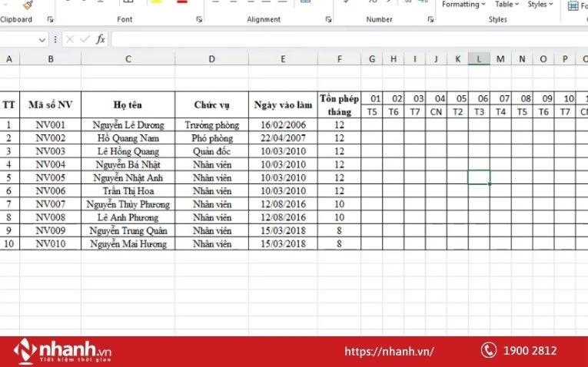Click the weekday cell T4 under 07
The image size is (588, 367).
pyautogui.click(x=500, y=111)
